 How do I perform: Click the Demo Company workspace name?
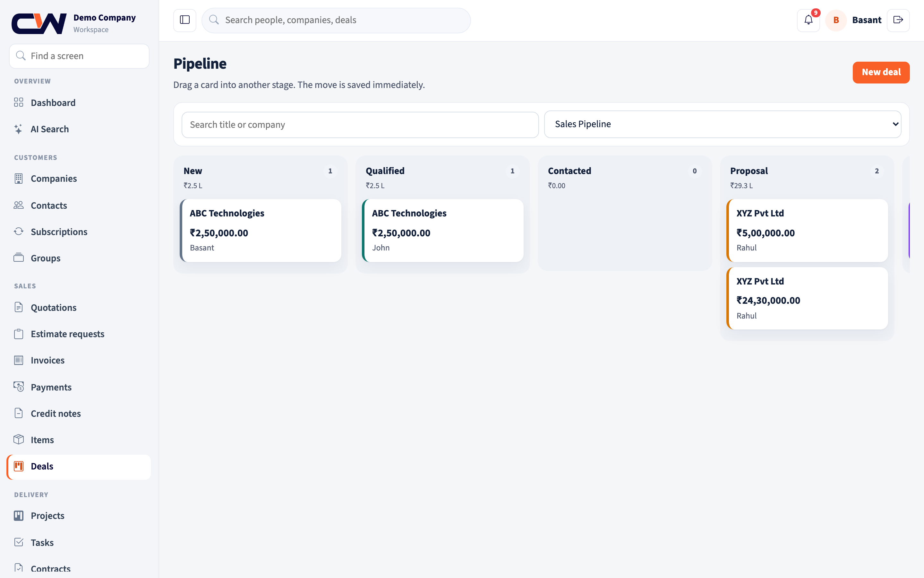104,18
